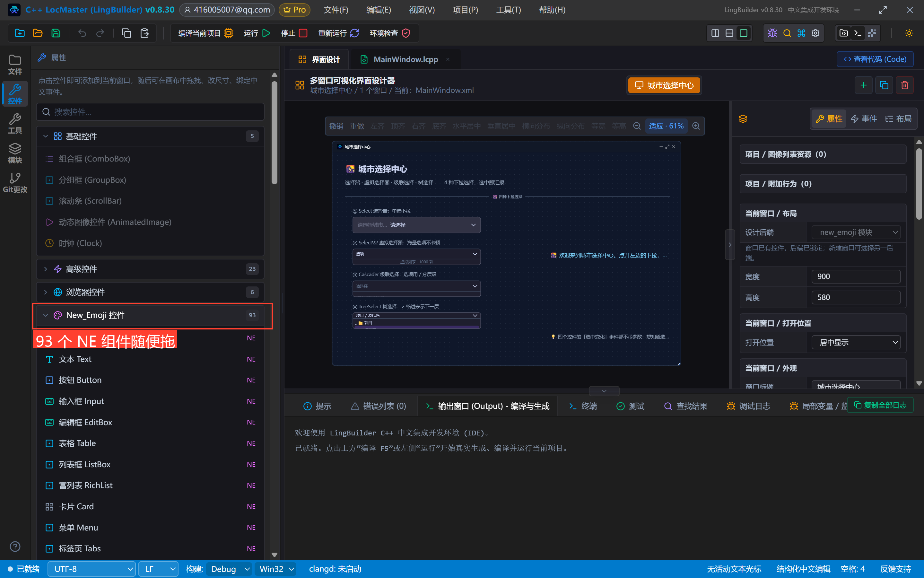Open the Git更改 sidebar panel
This screenshot has height=578, width=924.
(x=15, y=183)
